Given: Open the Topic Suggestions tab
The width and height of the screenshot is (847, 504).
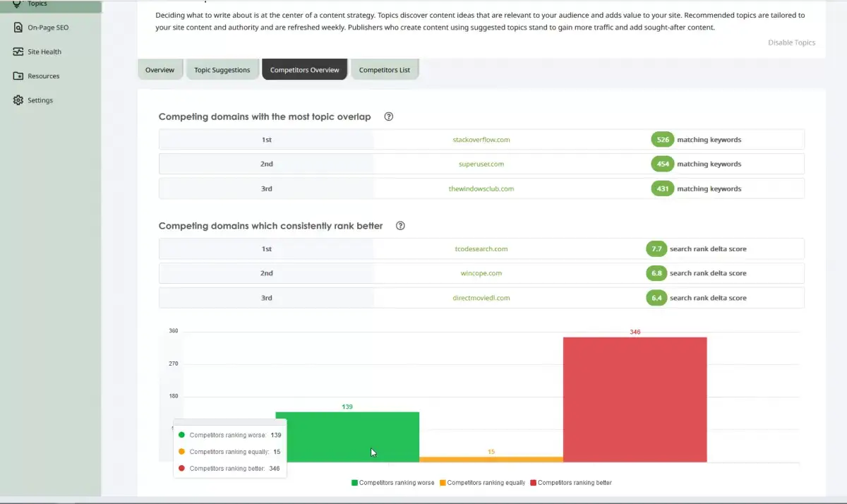Looking at the screenshot, I should pyautogui.click(x=222, y=70).
